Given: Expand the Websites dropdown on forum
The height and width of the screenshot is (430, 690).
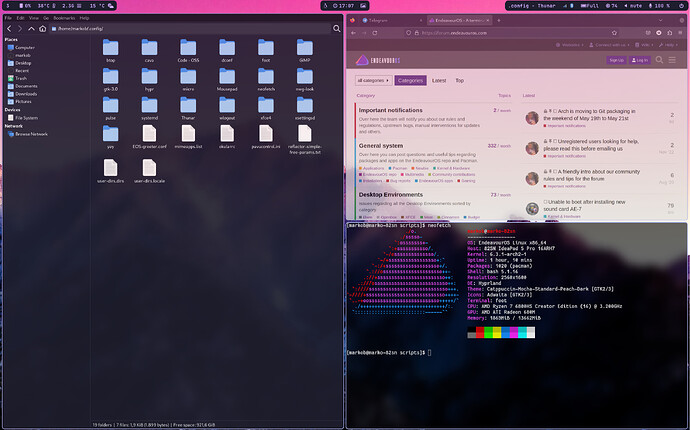Looking at the screenshot, I should [x=570, y=45].
